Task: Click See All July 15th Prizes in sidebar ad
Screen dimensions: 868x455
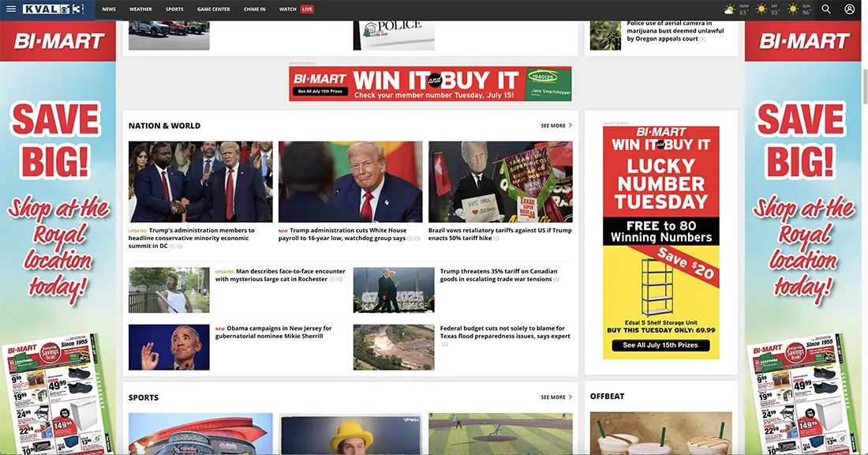Action: 660,345
